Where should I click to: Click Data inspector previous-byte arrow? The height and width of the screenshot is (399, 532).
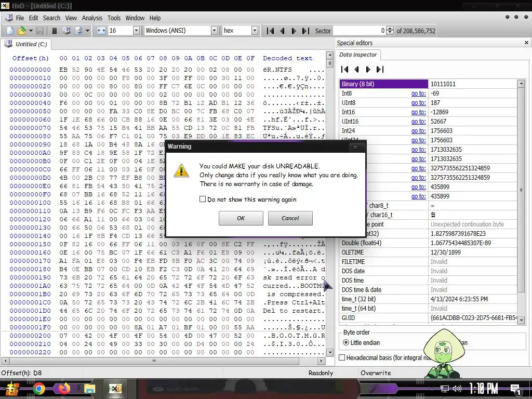point(356,70)
